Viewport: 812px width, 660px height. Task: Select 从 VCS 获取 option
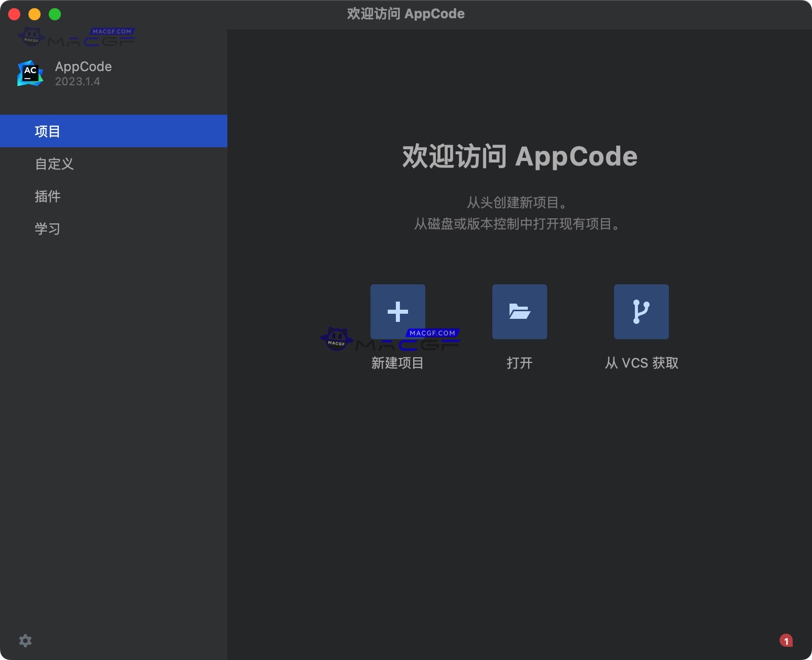641,363
